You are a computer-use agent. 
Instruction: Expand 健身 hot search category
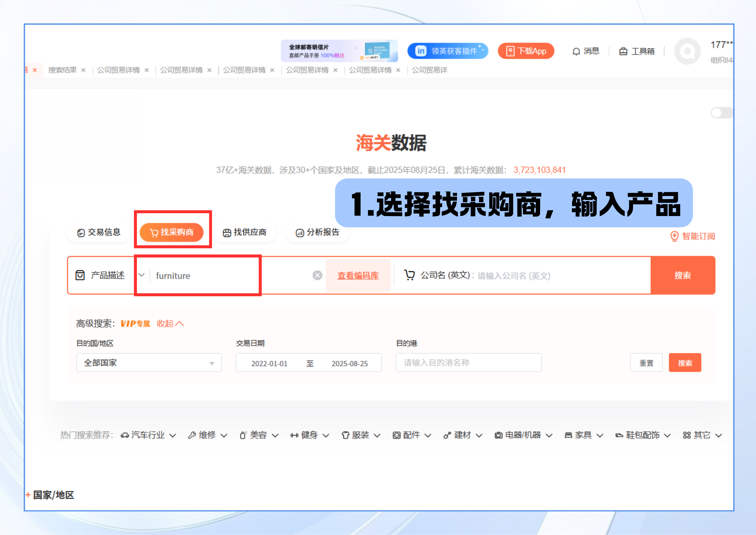(x=310, y=435)
